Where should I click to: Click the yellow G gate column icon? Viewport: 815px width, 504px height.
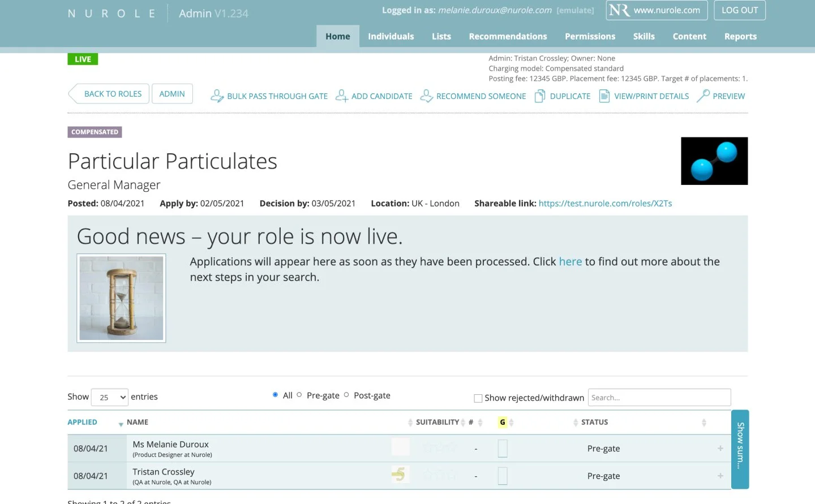(x=503, y=422)
